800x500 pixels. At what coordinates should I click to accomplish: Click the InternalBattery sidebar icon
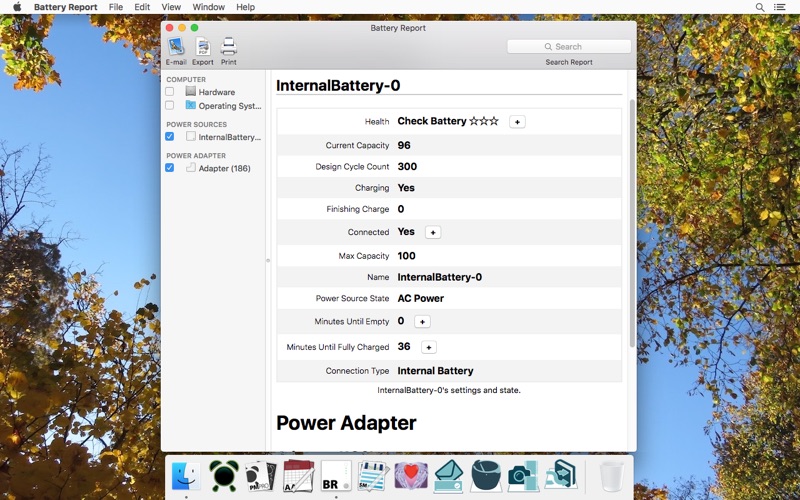[x=191, y=136]
